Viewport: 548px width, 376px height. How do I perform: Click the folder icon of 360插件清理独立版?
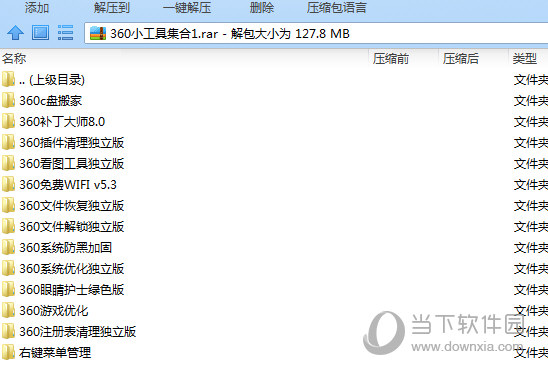[x=8, y=142]
